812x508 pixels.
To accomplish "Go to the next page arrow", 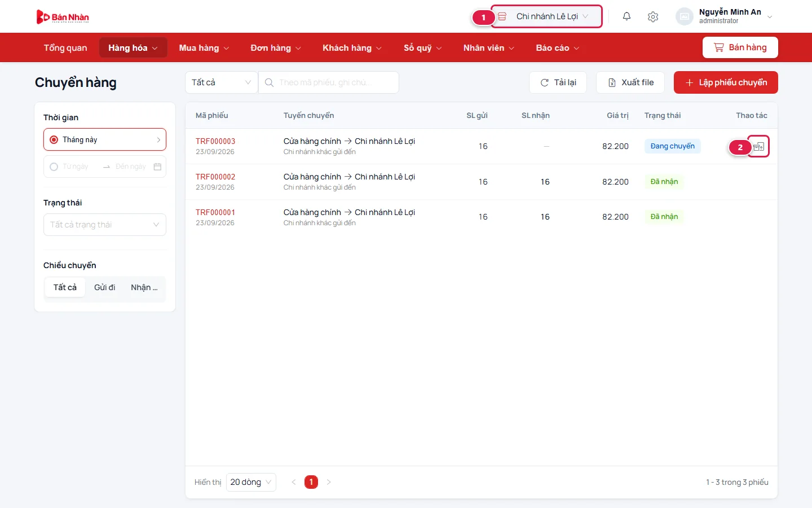I will pyautogui.click(x=329, y=482).
